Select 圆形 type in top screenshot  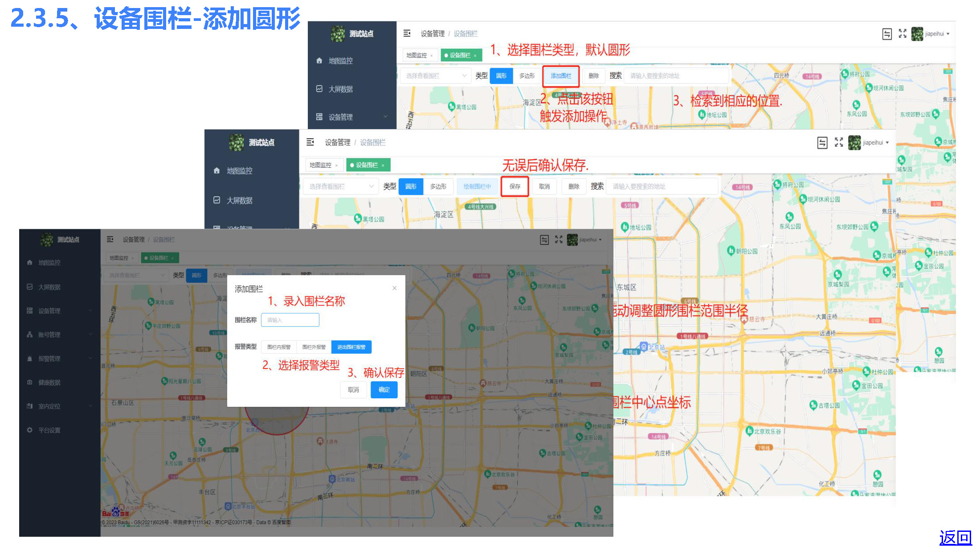tap(501, 76)
